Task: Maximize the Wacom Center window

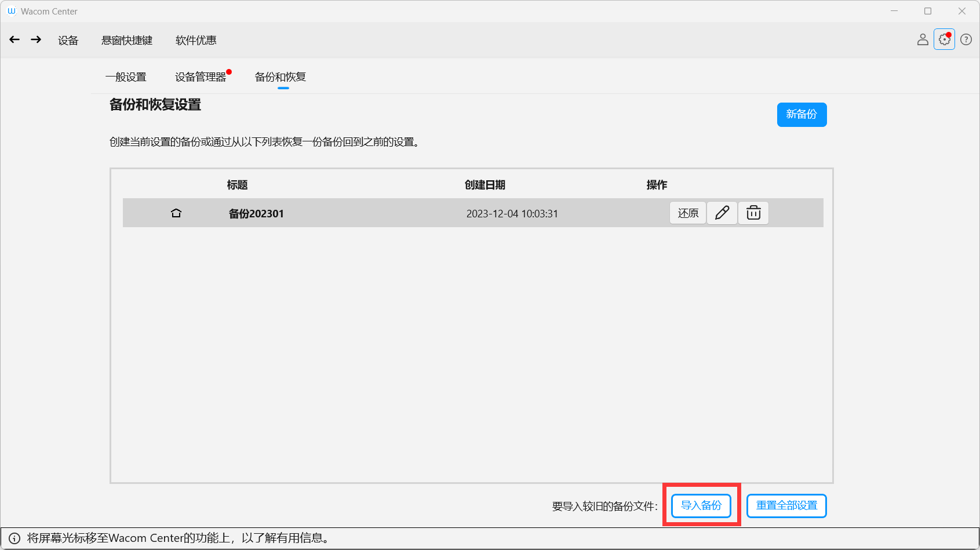Action: 928,11
